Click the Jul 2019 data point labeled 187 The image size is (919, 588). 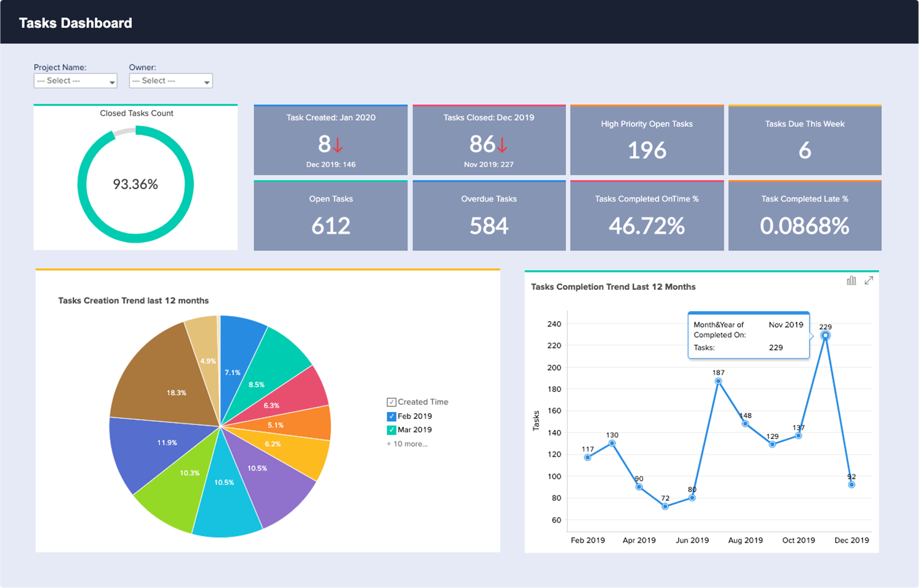tap(718, 381)
